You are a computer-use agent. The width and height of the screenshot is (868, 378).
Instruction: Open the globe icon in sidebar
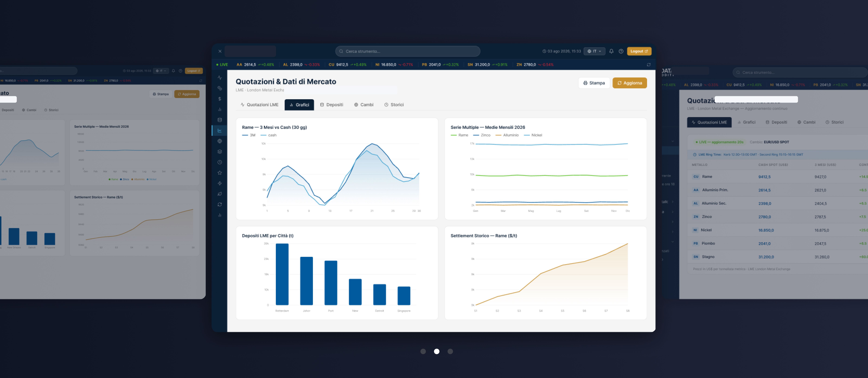click(x=220, y=141)
